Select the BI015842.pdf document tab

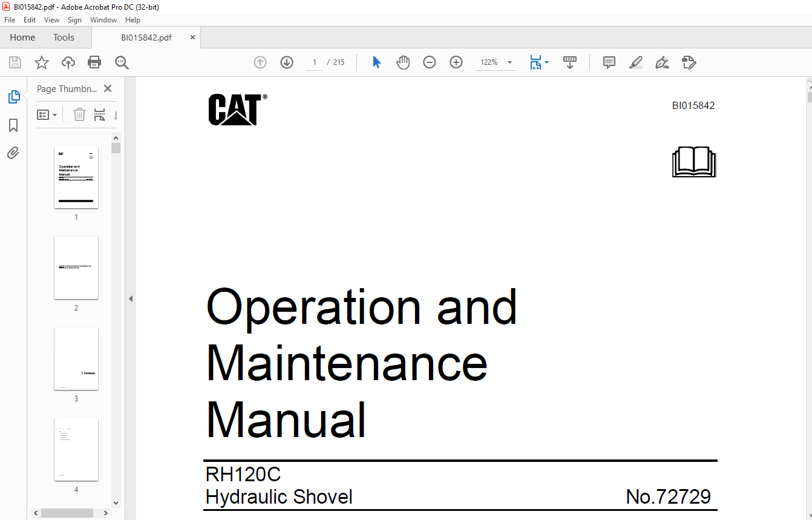click(x=146, y=38)
